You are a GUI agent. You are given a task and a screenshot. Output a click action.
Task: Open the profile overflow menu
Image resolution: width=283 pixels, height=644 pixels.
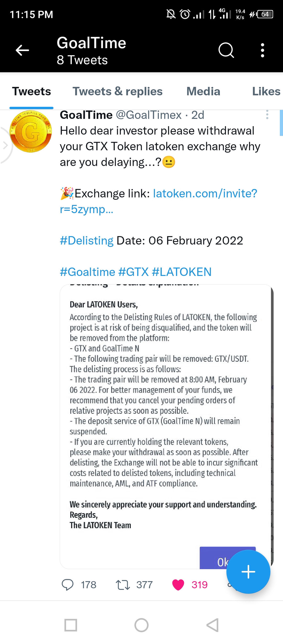pyautogui.click(x=262, y=50)
